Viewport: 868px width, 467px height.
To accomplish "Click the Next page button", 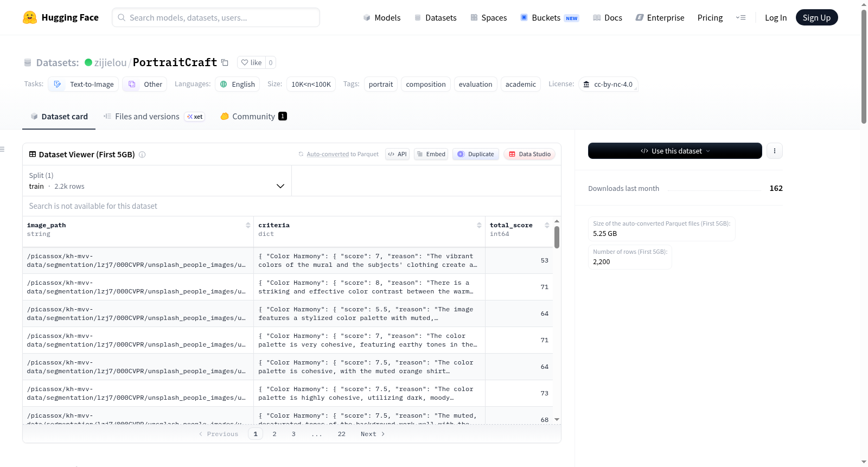I will tap(373, 434).
